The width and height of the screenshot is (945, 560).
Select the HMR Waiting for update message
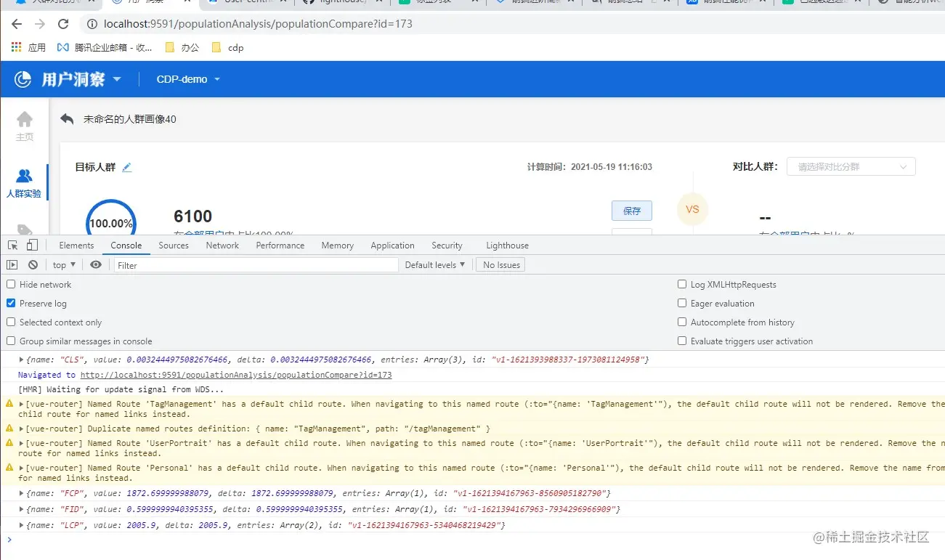click(x=121, y=389)
